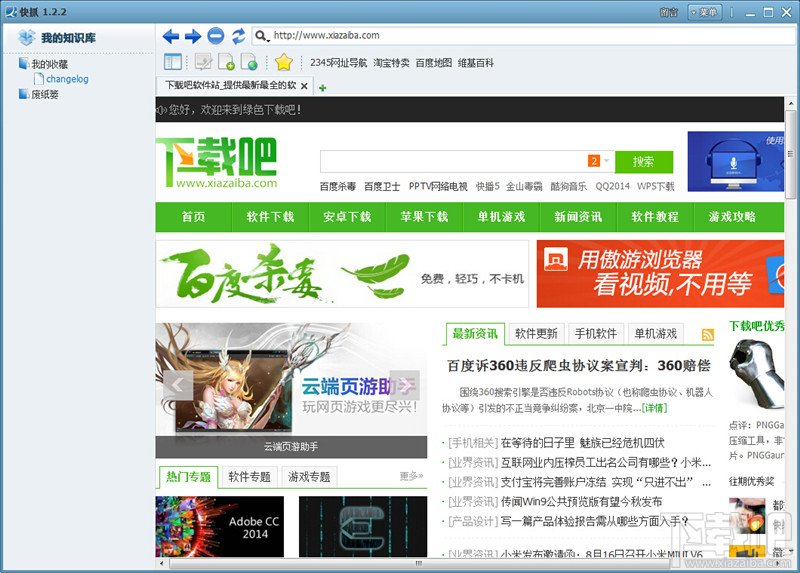Close the 下载吧软件站 tab with the X

(x=304, y=86)
